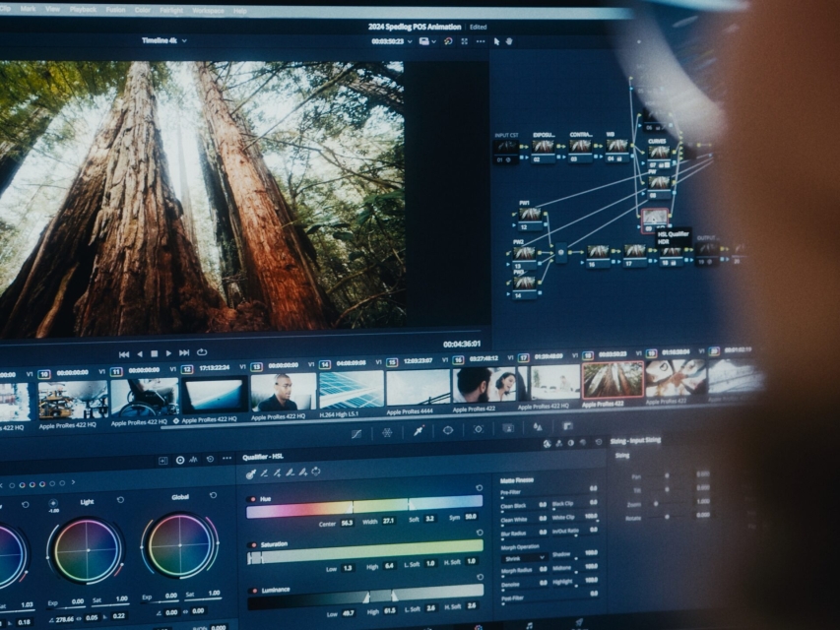Image resolution: width=840 pixels, height=630 pixels.
Task: Click the Hue Center value field
Action: click(x=347, y=521)
